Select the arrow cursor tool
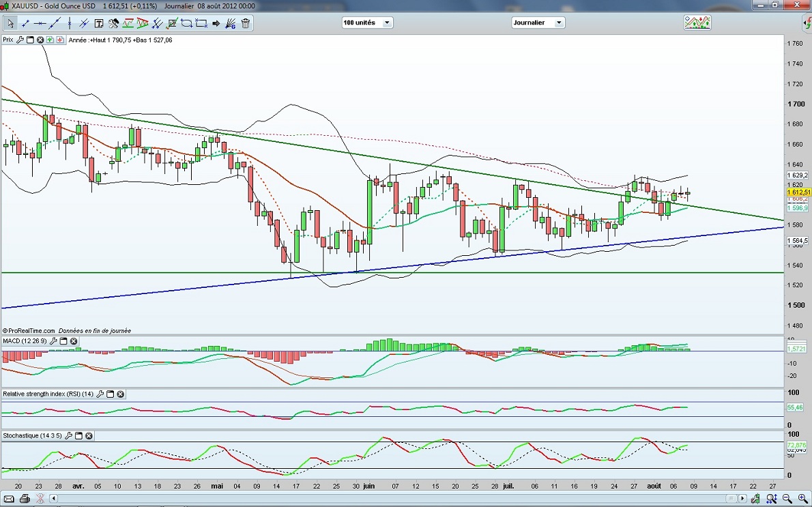The width and height of the screenshot is (812, 507). 10,23
